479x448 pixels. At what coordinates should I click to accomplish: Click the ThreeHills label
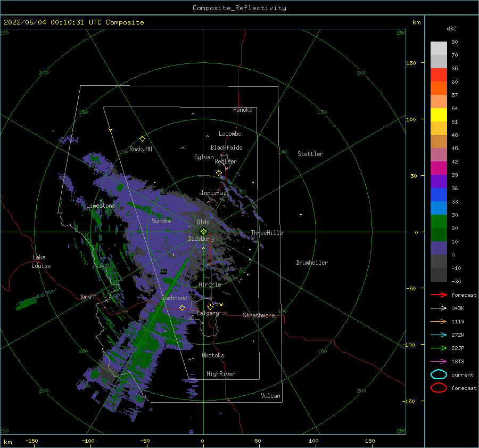(x=267, y=233)
